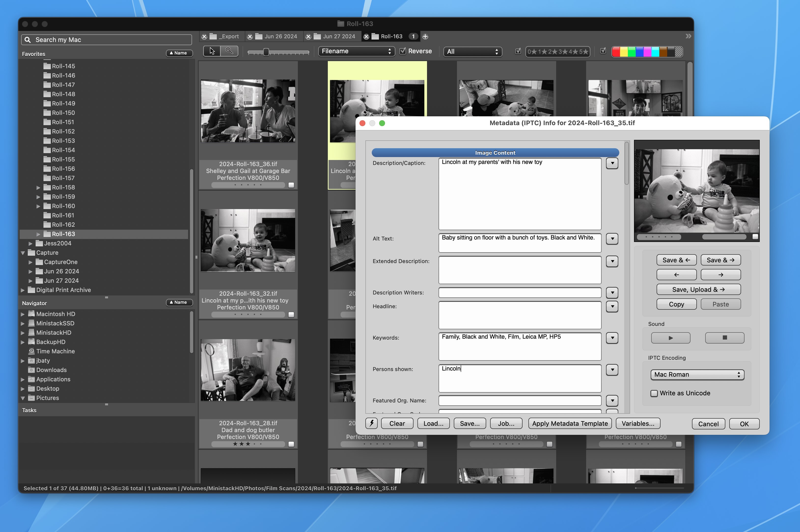Viewport: 800px width, 532px height.
Task: Open the Mac Roman encoding dropdown
Action: pyautogui.click(x=697, y=374)
